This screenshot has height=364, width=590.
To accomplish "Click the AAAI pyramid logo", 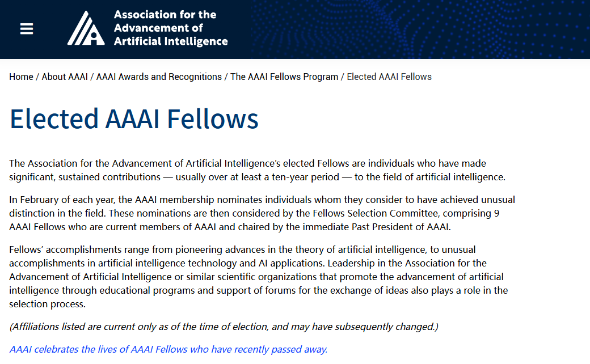I will [x=86, y=28].
